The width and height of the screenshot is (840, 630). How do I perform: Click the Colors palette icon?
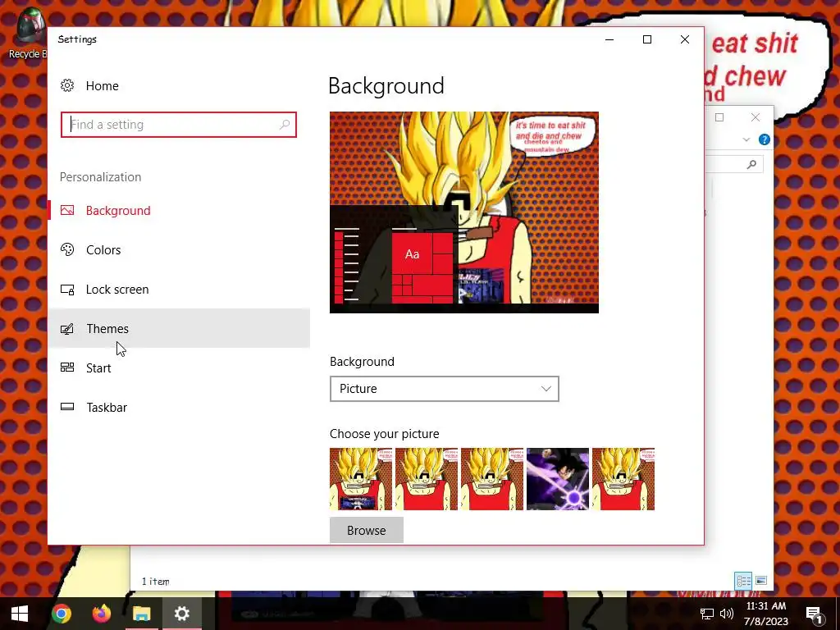(67, 249)
